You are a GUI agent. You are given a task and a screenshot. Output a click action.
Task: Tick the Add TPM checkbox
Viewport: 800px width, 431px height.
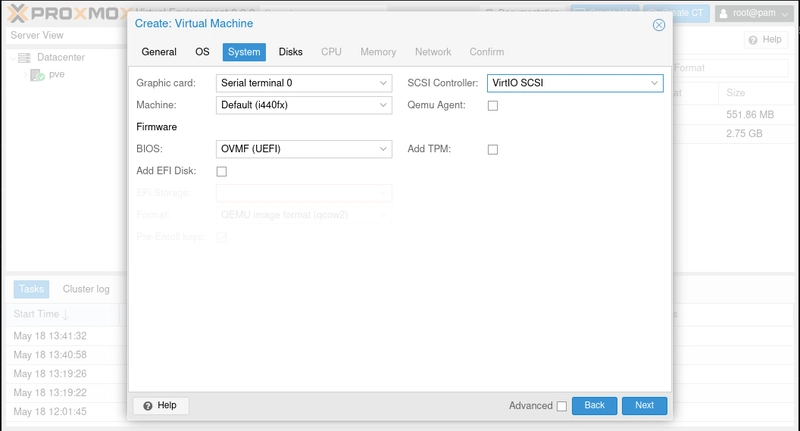pos(492,150)
